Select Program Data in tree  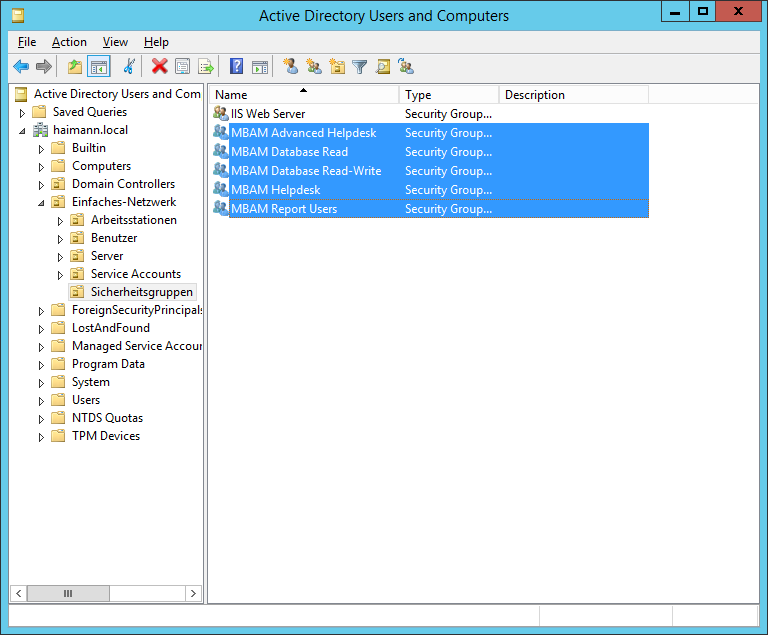tap(108, 364)
